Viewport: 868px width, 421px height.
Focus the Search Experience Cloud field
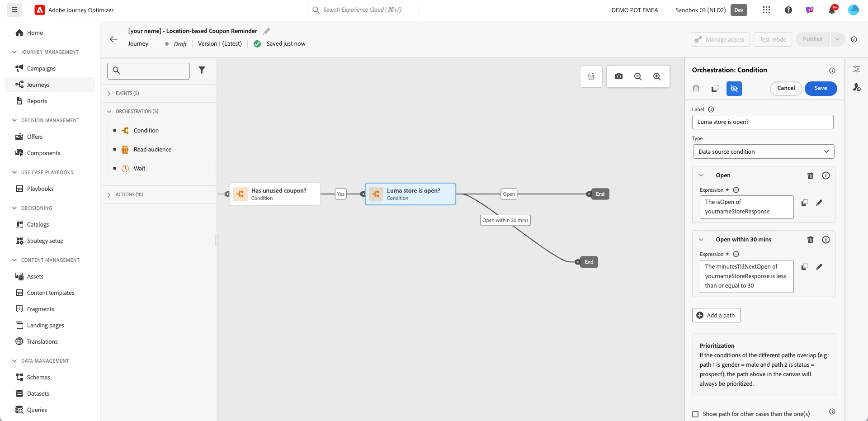[x=363, y=10]
